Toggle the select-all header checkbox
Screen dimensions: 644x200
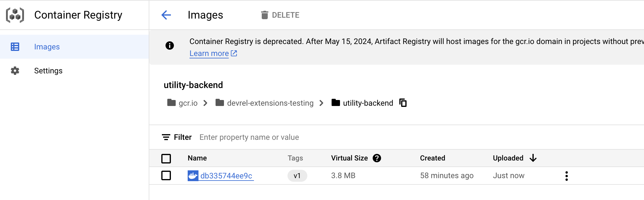166,158
